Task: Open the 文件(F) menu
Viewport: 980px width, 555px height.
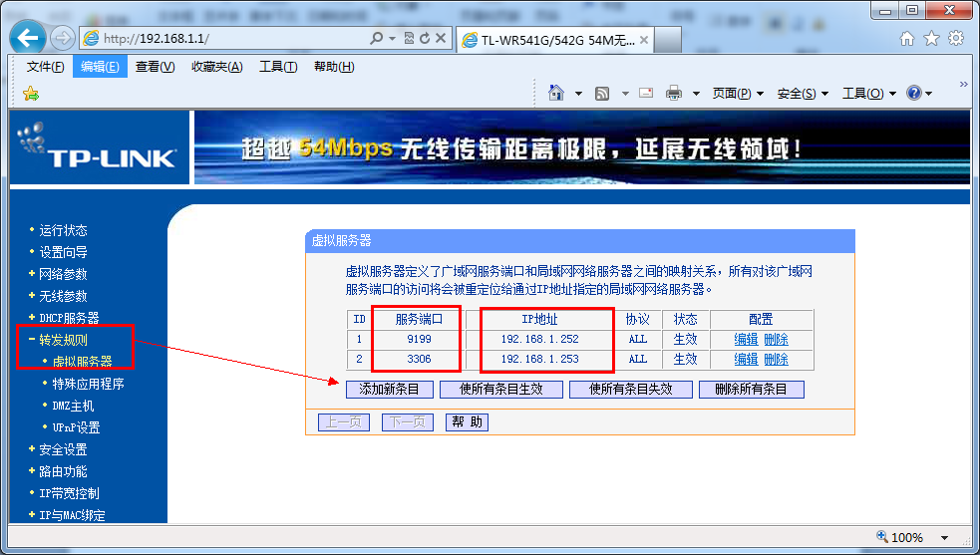Action: pyautogui.click(x=45, y=67)
